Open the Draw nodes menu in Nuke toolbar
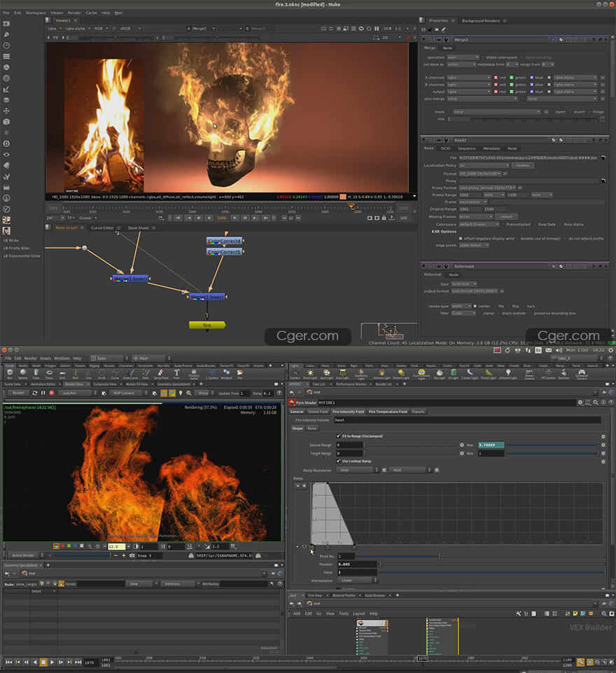Screen dimensions: 616x673 pyautogui.click(x=6, y=34)
